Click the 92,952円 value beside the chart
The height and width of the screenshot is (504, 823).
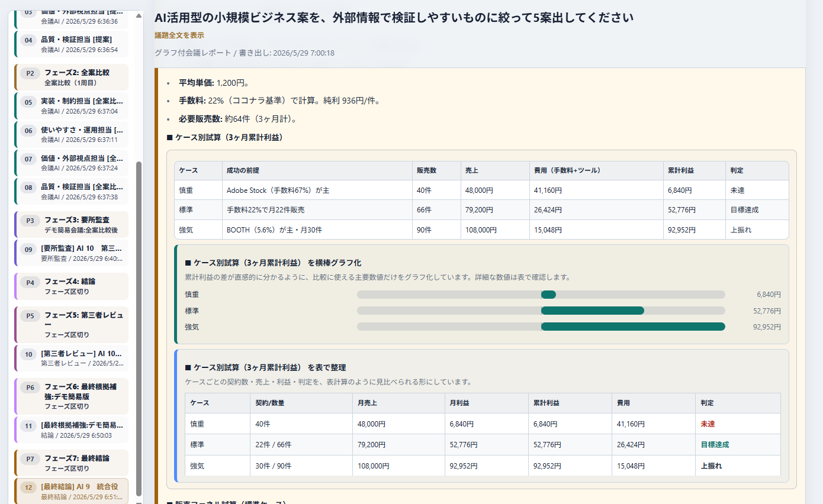[x=767, y=327]
